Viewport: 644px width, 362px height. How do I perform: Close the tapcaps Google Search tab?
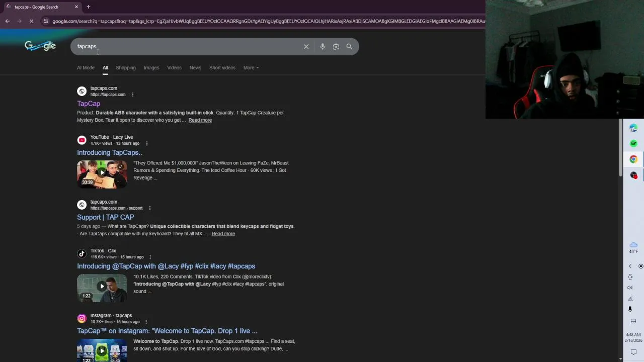tap(76, 7)
